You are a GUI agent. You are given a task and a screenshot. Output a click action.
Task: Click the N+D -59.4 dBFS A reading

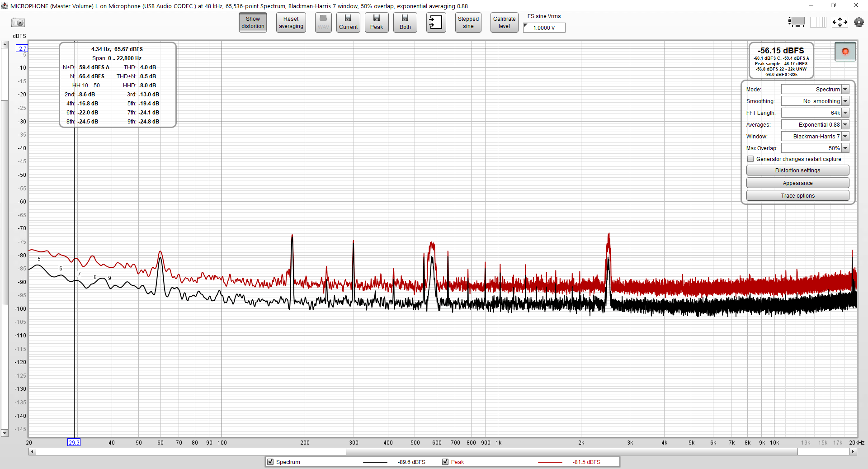click(93, 67)
